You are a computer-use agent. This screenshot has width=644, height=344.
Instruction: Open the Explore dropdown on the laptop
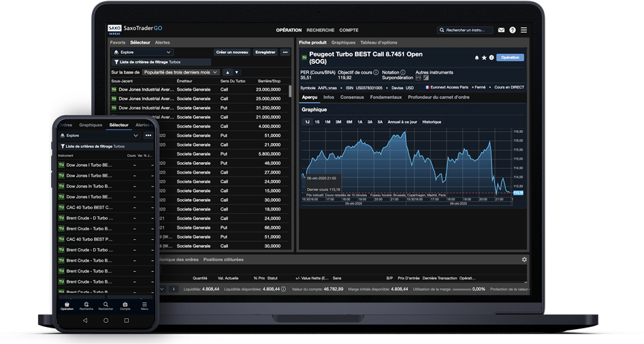tap(142, 52)
